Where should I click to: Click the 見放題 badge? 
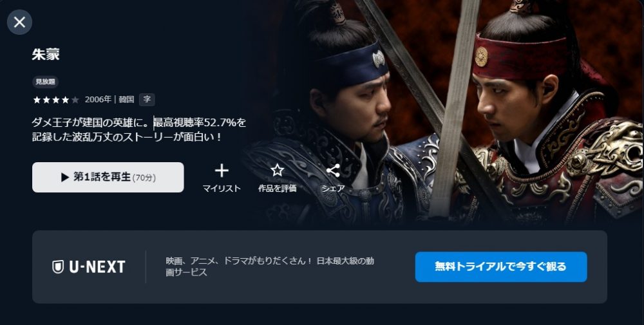(45, 82)
